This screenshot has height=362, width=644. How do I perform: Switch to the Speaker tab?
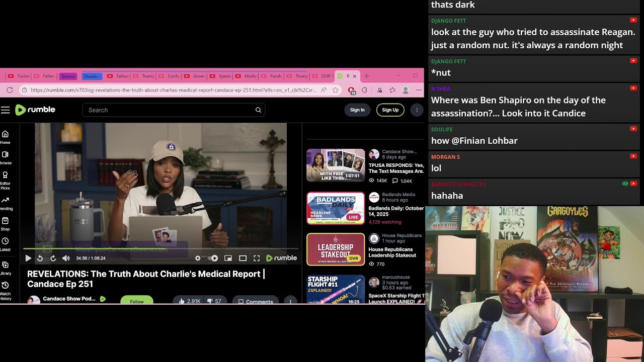pos(220,76)
